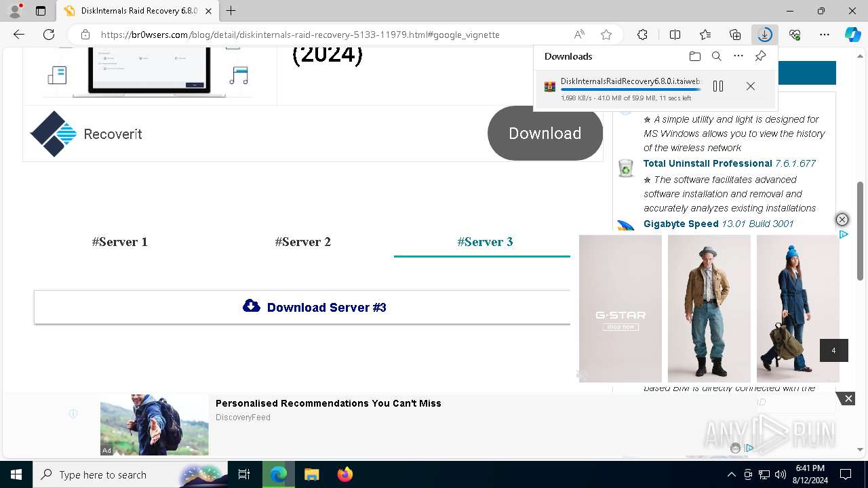The height and width of the screenshot is (488, 868).
Task: Click the address bar URL
Action: (x=300, y=35)
